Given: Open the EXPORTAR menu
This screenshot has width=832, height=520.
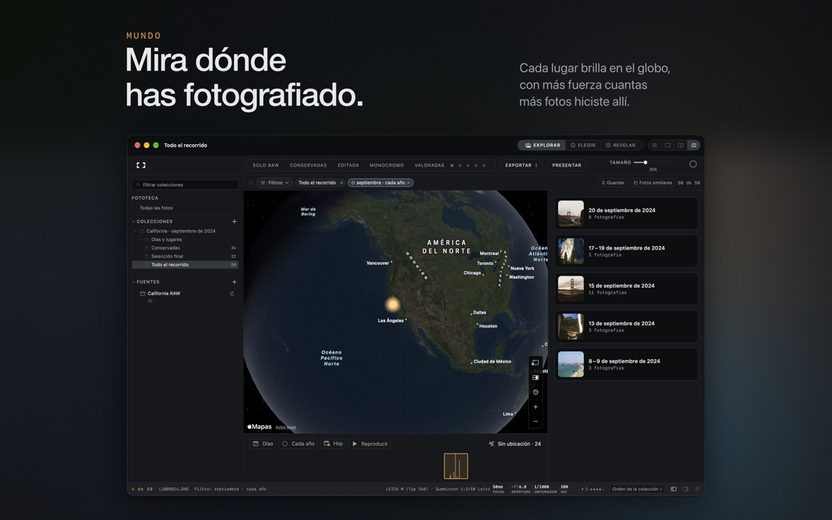Looking at the screenshot, I should pos(522,165).
